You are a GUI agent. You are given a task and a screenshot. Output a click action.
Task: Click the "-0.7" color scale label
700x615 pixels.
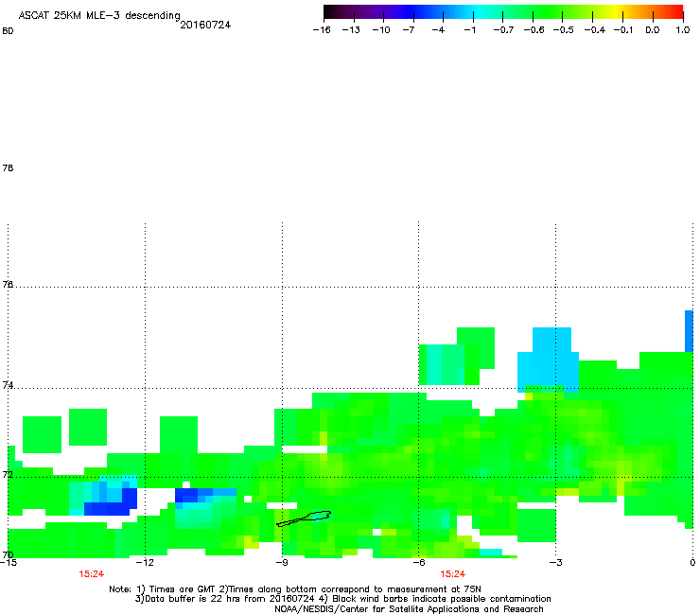tap(503, 30)
